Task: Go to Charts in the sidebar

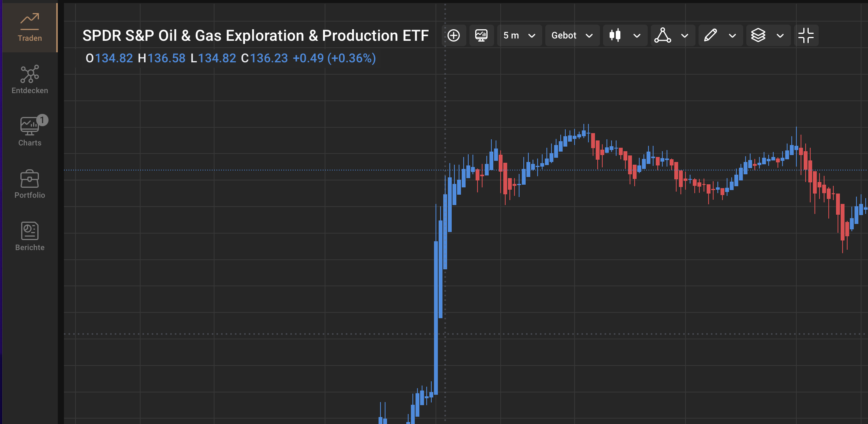Action: click(30, 132)
